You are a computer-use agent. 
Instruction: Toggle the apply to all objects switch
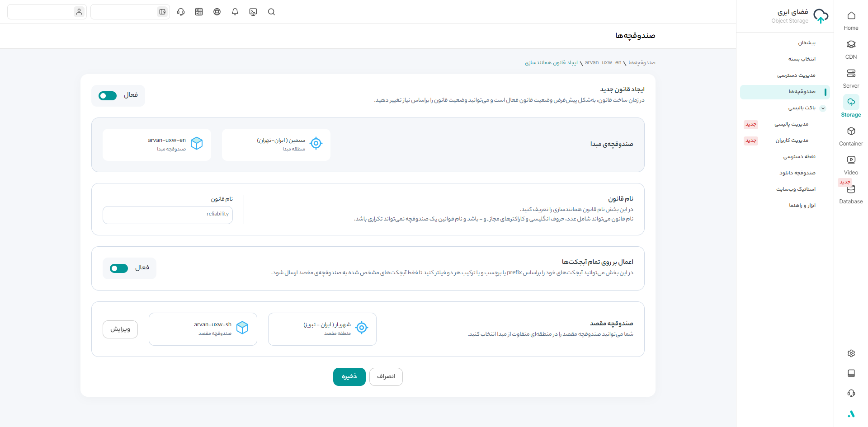119,268
